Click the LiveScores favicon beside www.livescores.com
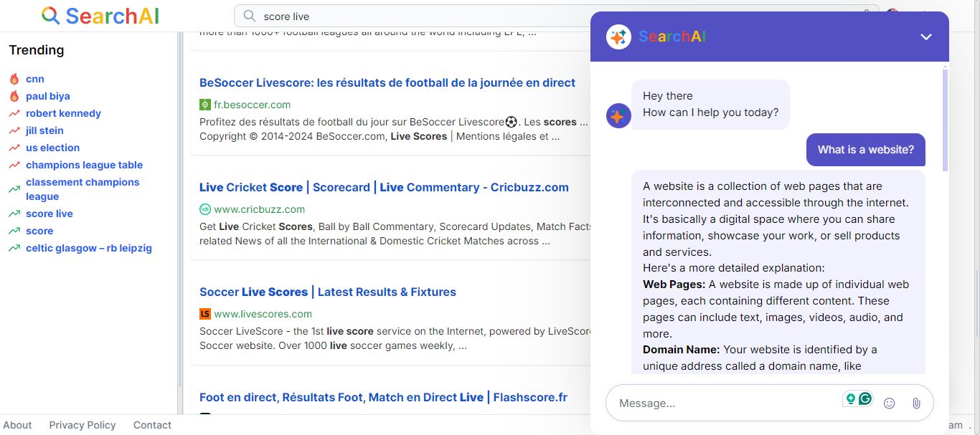This screenshot has width=980, height=435. point(205,314)
